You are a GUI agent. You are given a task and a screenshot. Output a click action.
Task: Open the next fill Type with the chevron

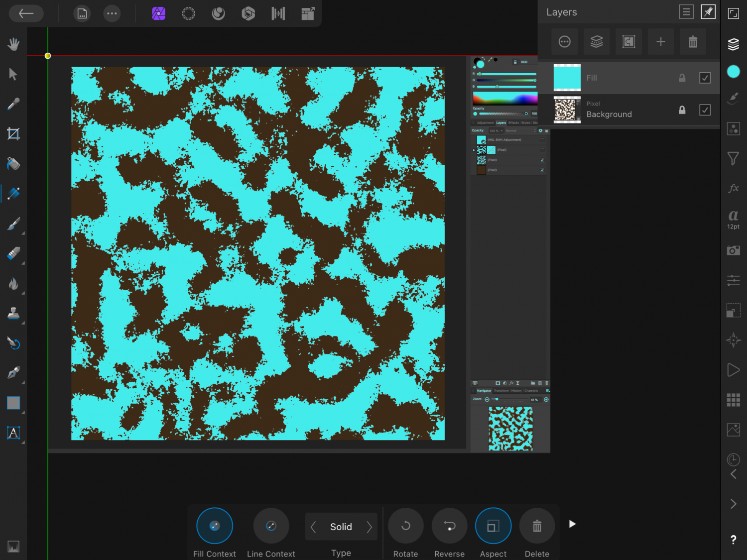[369, 527]
